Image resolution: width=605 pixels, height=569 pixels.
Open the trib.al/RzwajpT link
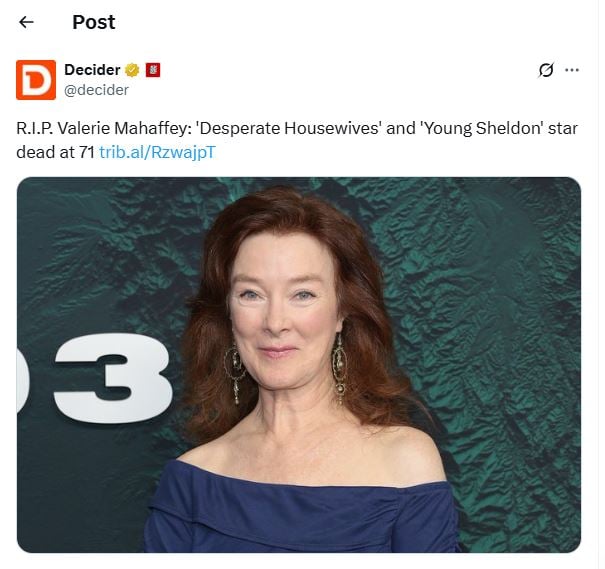pos(157,152)
